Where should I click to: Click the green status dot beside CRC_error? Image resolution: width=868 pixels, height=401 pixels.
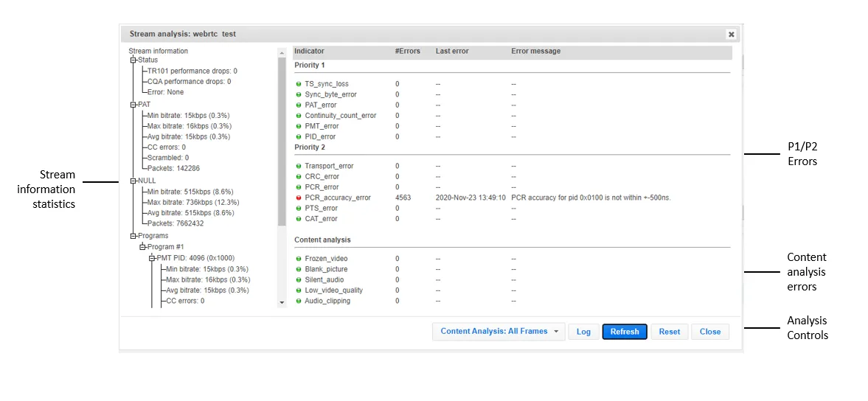coord(299,176)
